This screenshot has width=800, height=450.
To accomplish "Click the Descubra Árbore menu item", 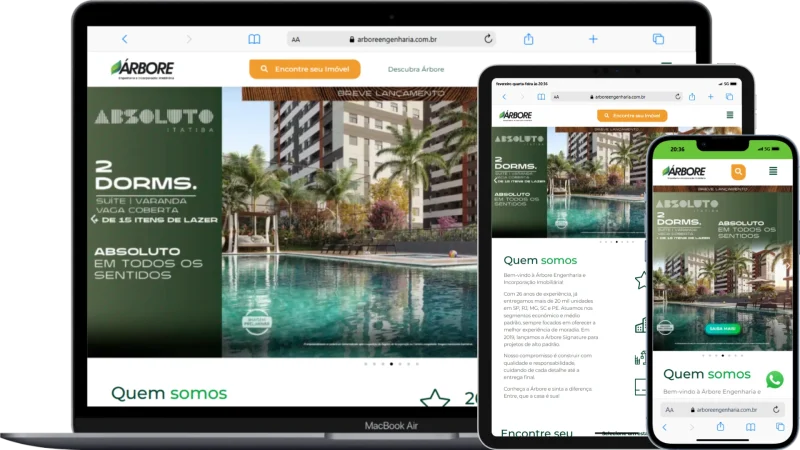I will coord(416,69).
